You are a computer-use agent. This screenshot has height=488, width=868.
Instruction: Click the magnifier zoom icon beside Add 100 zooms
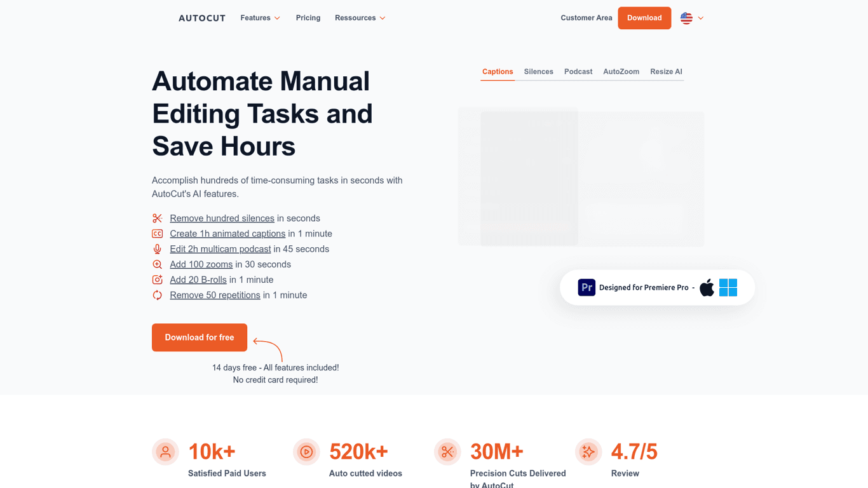point(157,264)
